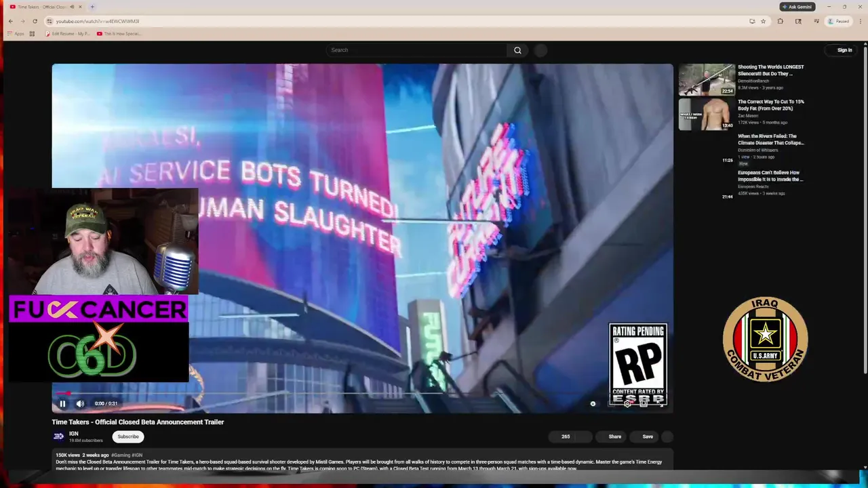Image resolution: width=868 pixels, height=488 pixels.
Task: Click the YouTube search magnifier button
Action: click(x=517, y=50)
